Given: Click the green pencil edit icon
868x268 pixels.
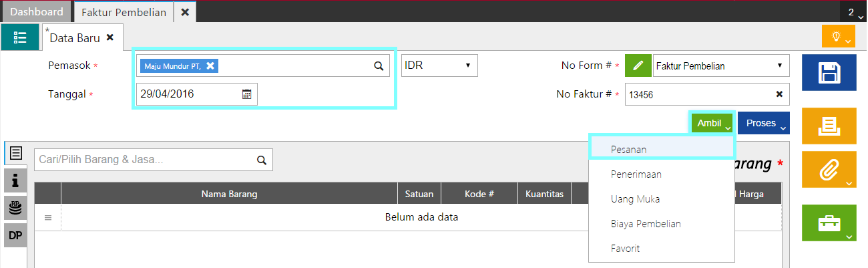Looking at the screenshot, I should 638,65.
